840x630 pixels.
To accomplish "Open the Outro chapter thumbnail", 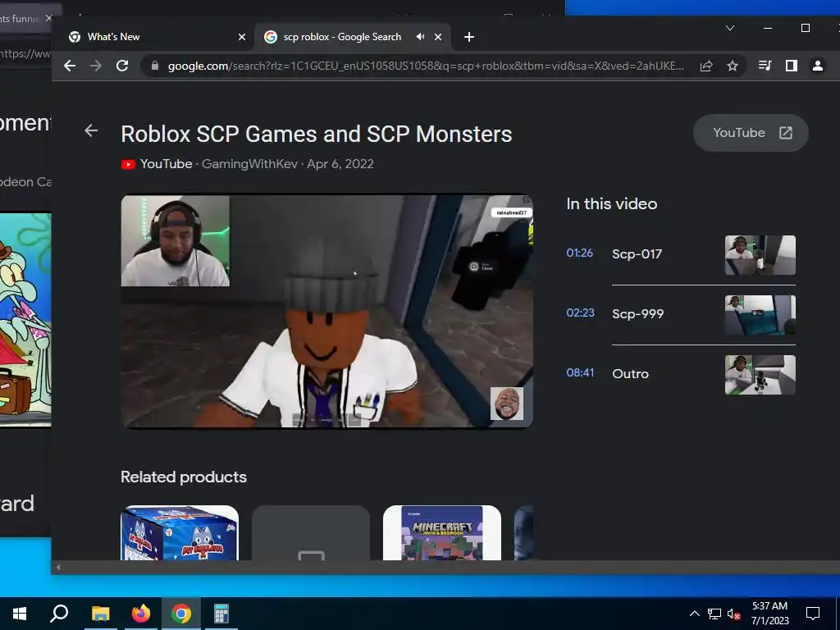I will [x=760, y=375].
